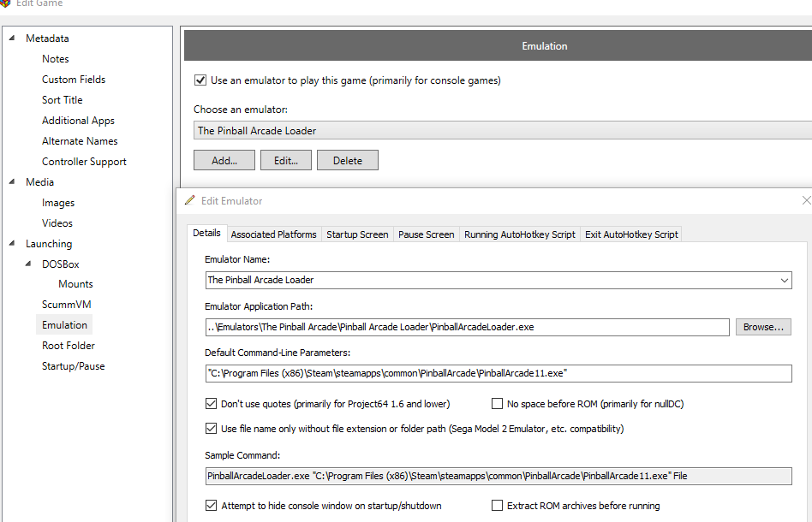Click the Add... emulator button

pyautogui.click(x=224, y=160)
